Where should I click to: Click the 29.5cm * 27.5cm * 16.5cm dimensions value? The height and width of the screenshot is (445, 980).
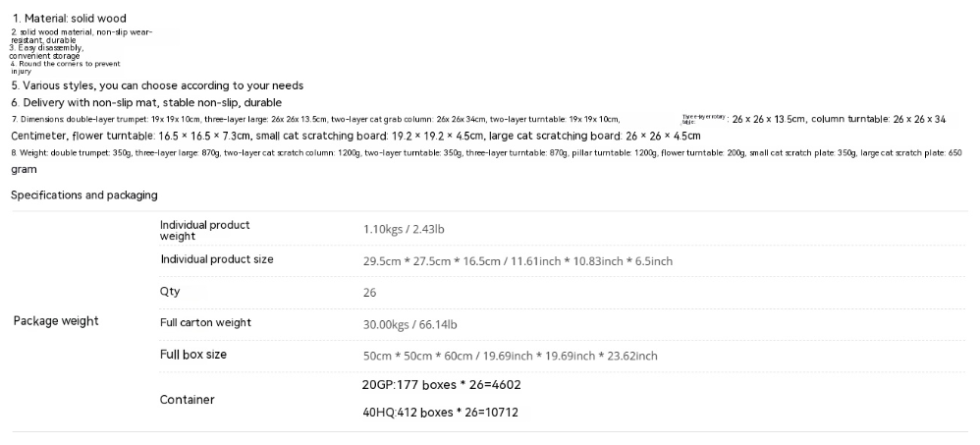(517, 261)
